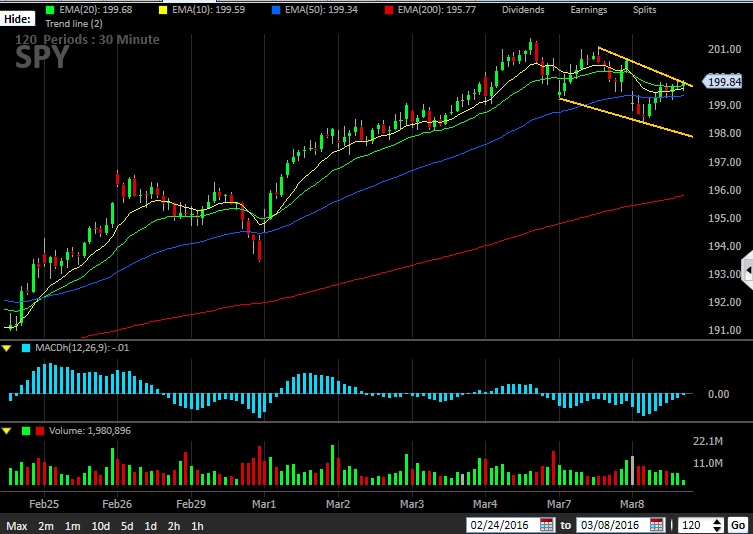Collapse the Volume panel with yellow triangle
Screen dimensions: 753x534
coord(7,431)
